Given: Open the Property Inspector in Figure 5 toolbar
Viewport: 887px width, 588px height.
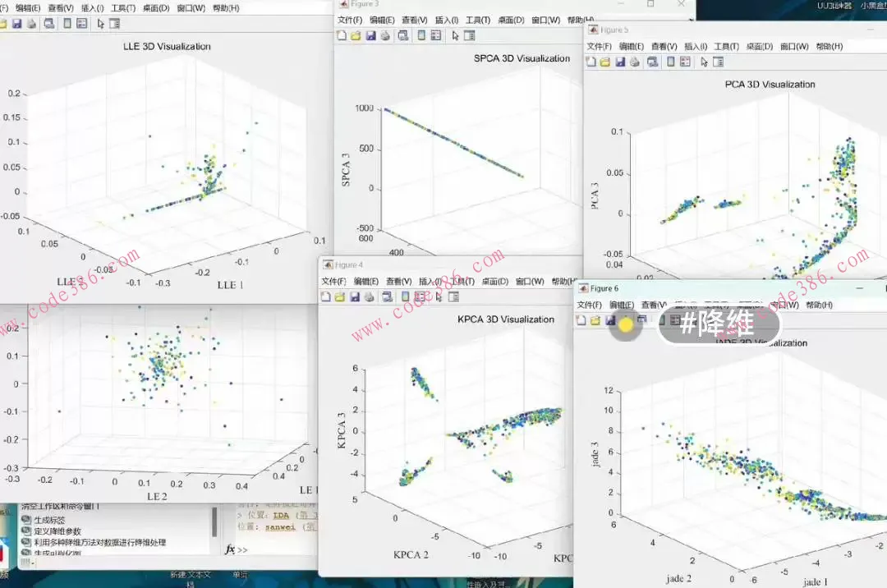Looking at the screenshot, I should coord(719,62).
